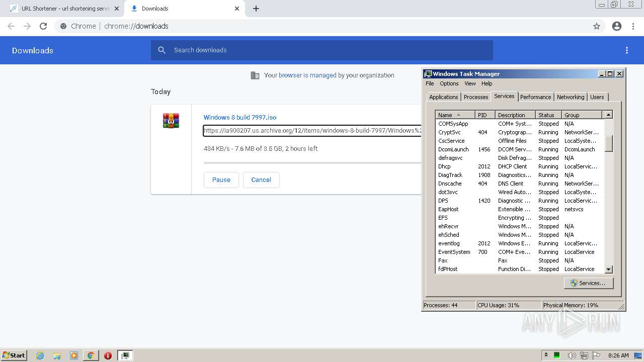Click the download progress bar
The image size is (644, 362).
pyautogui.click(x=312, y=163)
